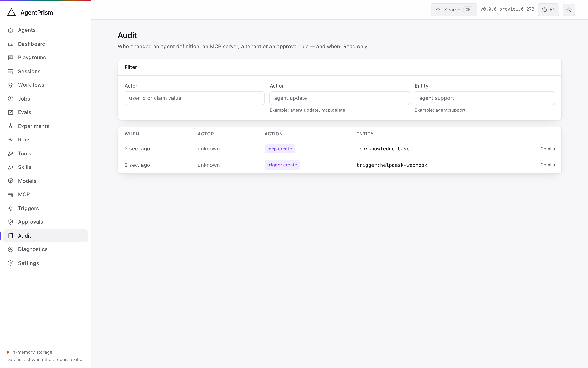Focus the Entity filter input
The height and width of the screenshot is (368, 588).
(x=484, y=98)
